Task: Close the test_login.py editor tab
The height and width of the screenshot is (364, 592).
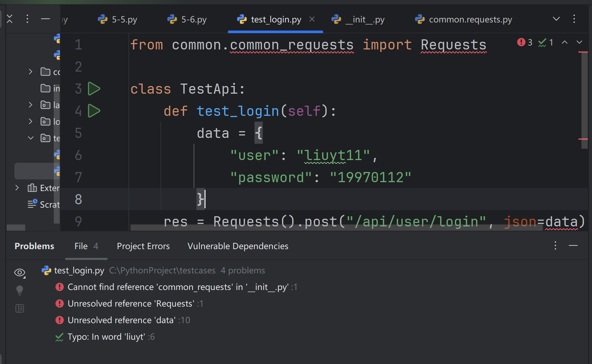Action: pyautogui.click(x=312, y=19)
